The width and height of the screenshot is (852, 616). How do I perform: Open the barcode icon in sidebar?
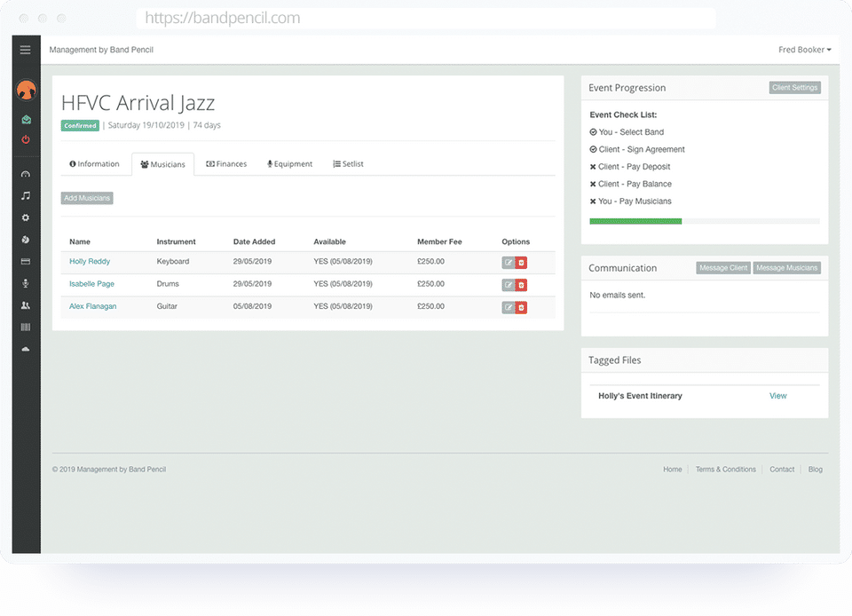[26, 327]
